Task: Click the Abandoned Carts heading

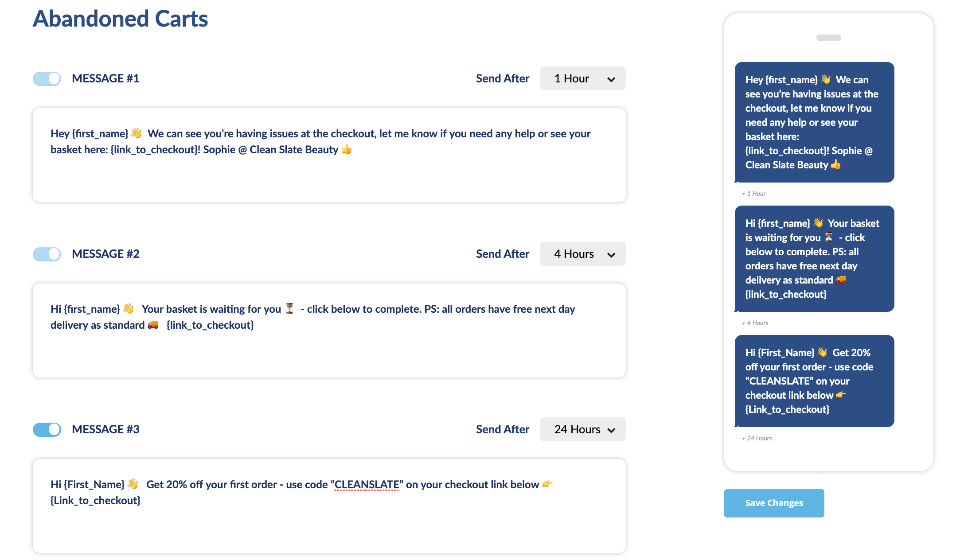Action: (x=120, y=19)
